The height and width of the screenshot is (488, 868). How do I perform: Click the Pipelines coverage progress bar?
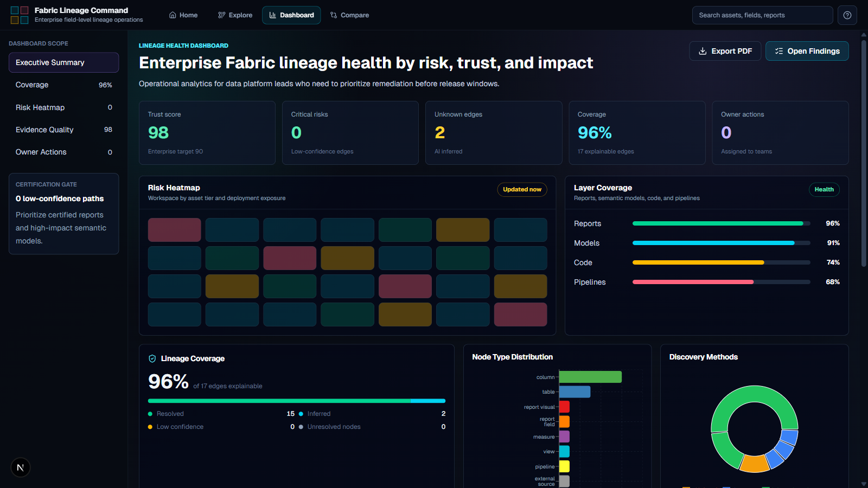[x=722, y=282]
